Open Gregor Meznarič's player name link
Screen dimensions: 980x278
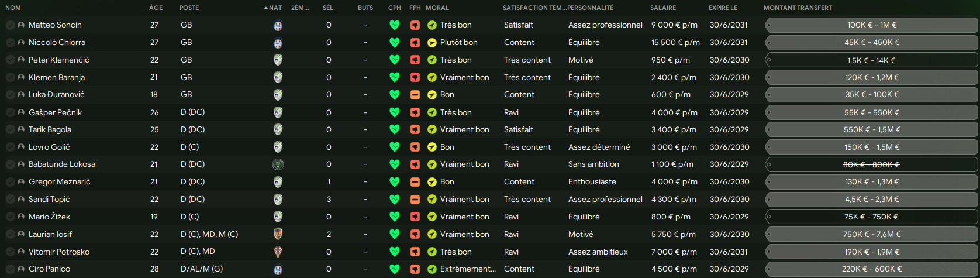60,182
